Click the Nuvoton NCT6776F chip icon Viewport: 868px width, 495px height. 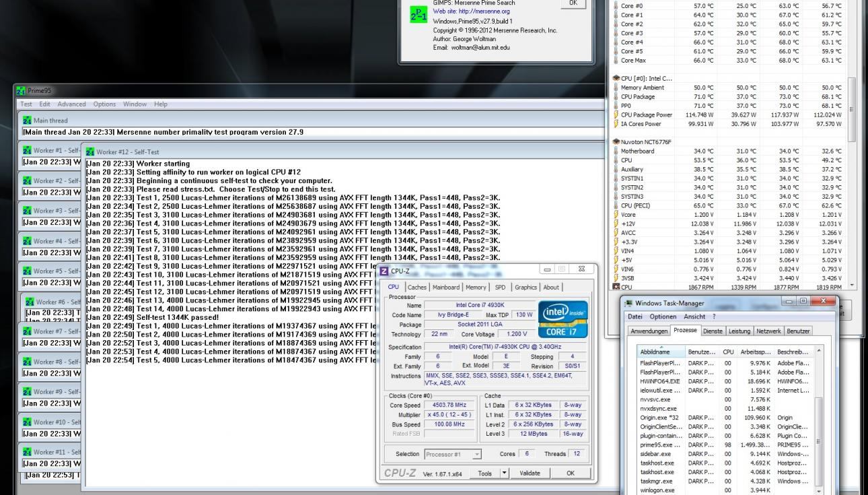click(616, 142)
